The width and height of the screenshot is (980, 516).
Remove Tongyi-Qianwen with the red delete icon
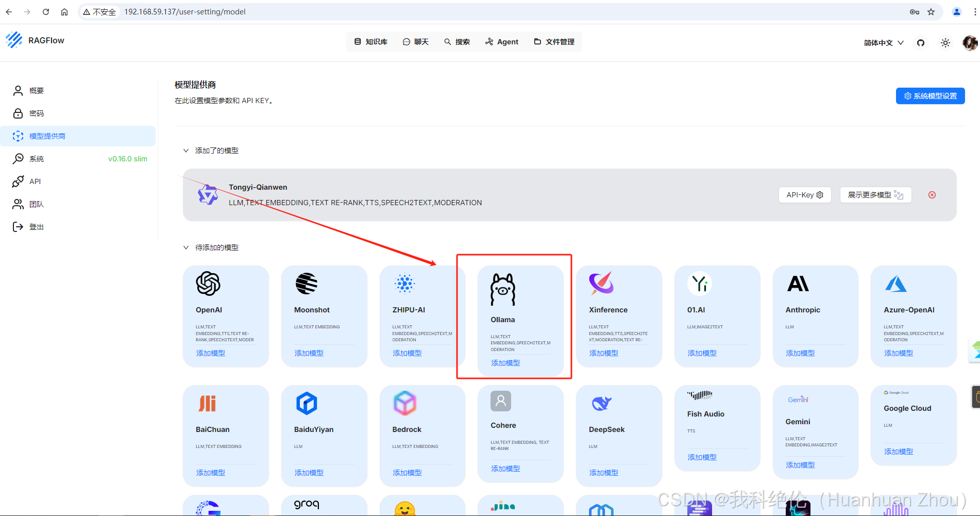point(932,195)
